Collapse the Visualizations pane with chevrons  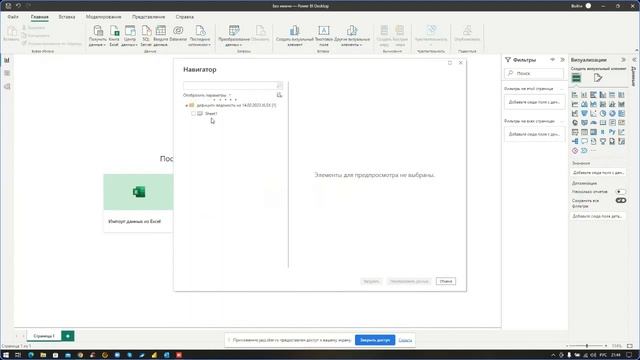[623, 60]
